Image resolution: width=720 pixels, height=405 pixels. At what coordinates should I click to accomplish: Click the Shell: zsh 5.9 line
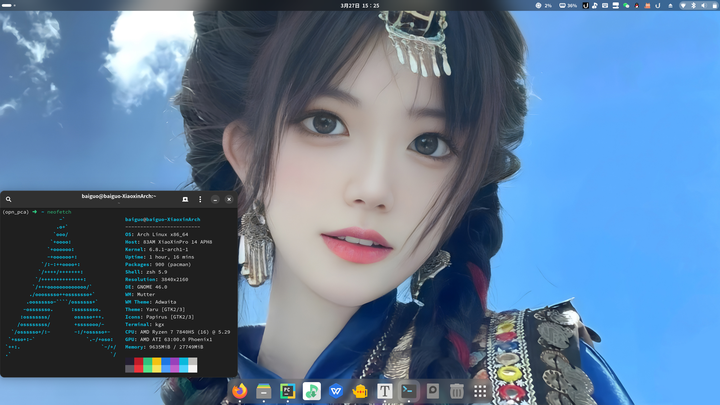146,272
